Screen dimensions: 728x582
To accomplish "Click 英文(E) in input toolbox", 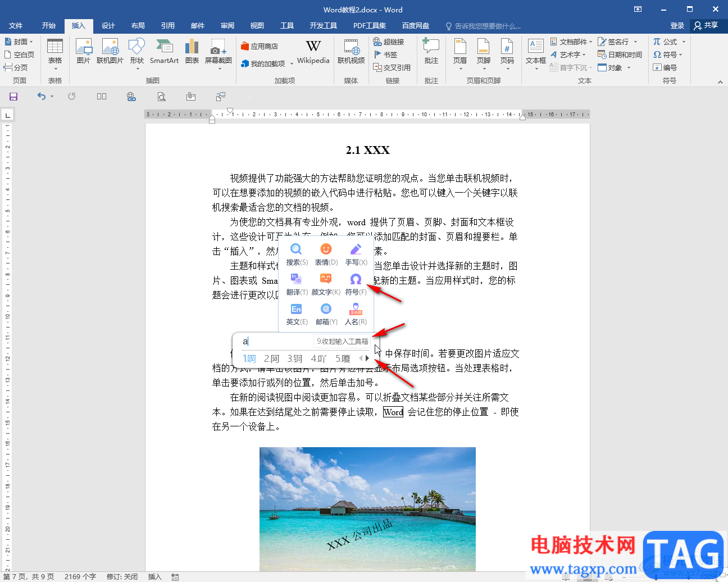I will tap(297, 314).
